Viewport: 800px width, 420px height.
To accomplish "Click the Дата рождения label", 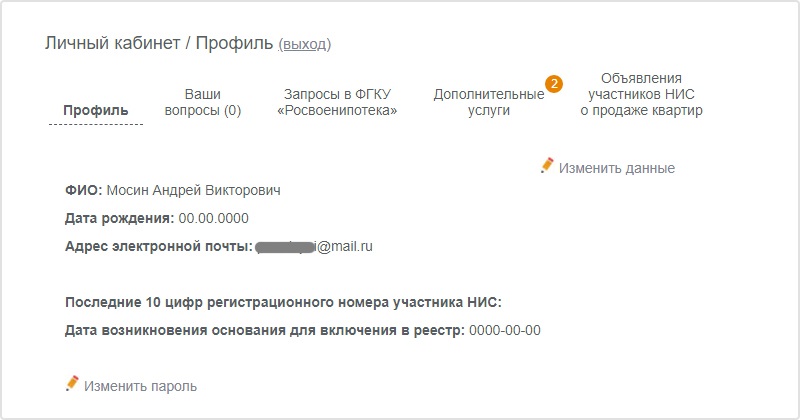I will pyautogui.click(x=119, y=218).
